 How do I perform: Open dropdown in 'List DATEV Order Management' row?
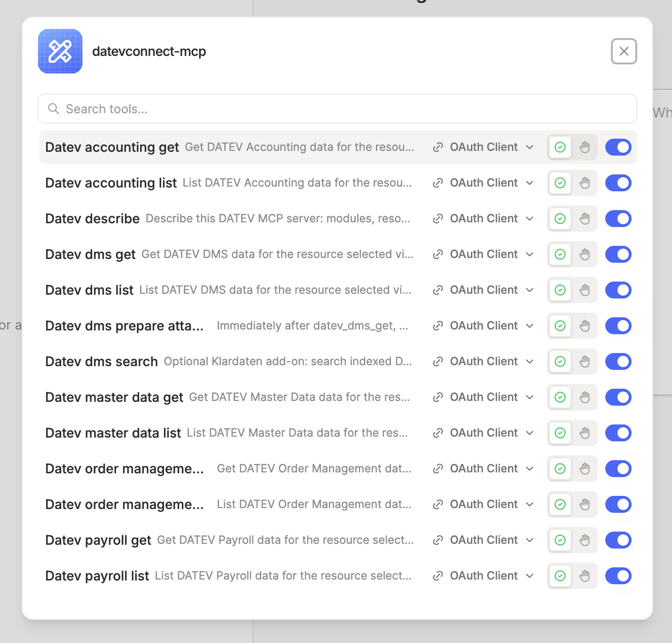point(484,504)
